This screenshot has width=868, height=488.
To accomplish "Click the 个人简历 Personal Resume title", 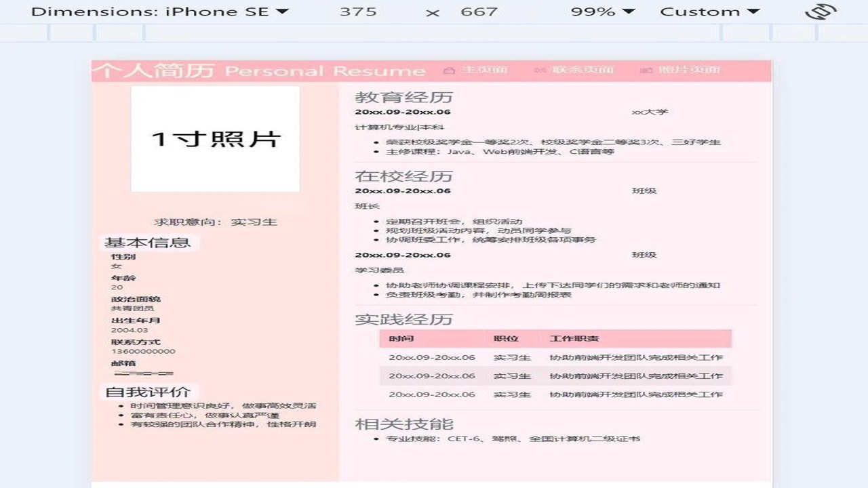I will tap(258, 70).
